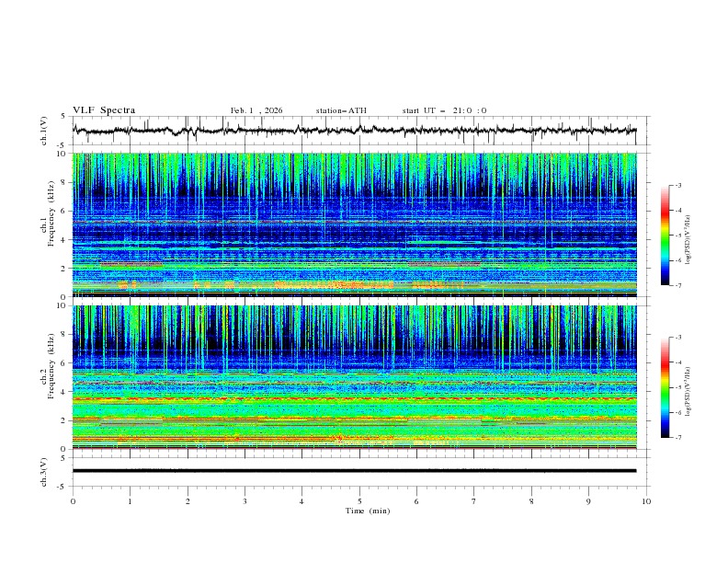Viewport: 728px width, 563px height.
Task: Click the 'ch.1(V)' waveform axis label
Action: (x=44, y=131)
